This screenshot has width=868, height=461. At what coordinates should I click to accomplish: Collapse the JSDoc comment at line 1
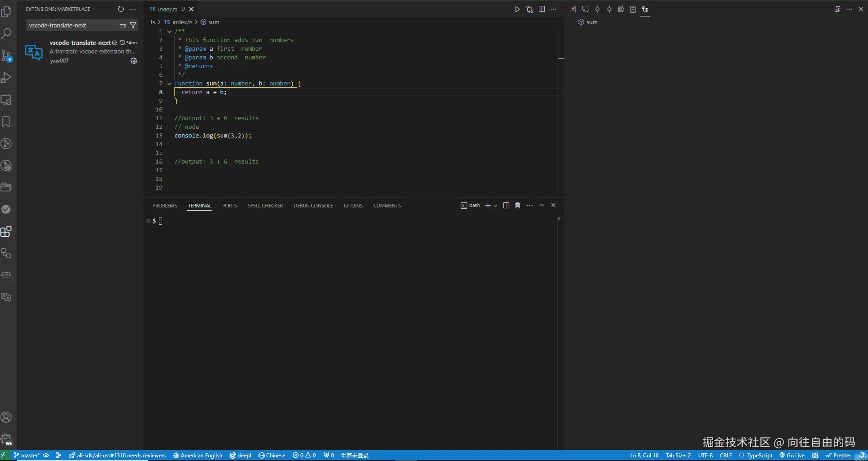point(169,31)
